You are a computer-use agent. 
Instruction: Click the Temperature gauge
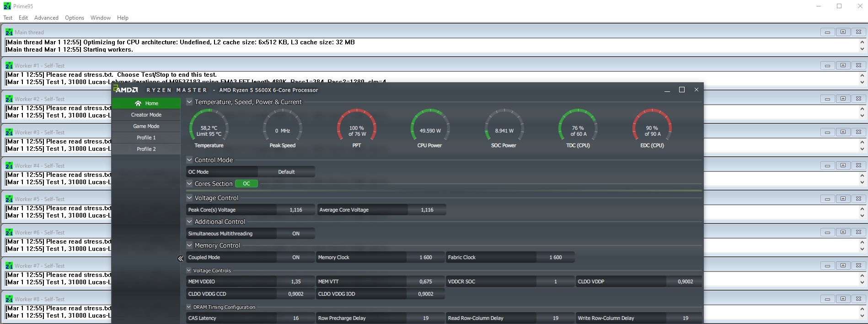pos(209,128)
